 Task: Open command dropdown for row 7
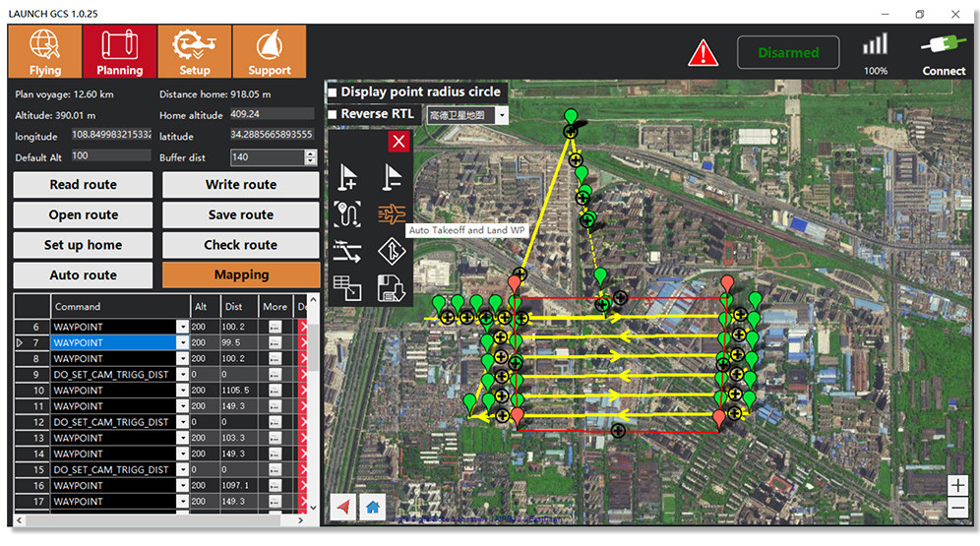pos(182,342)
